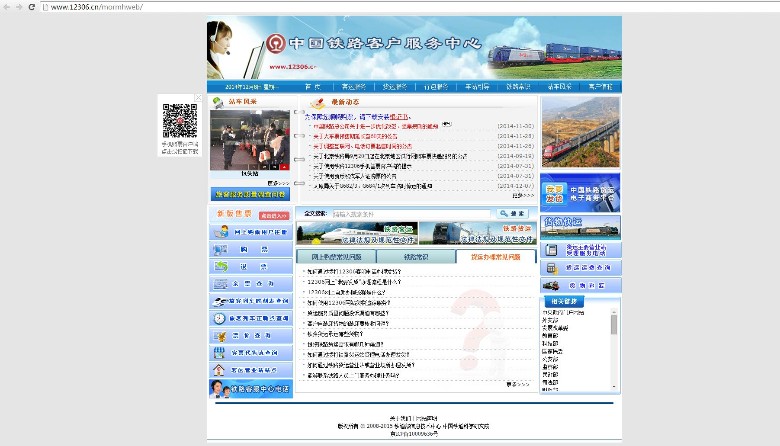Viewport: 780px width, 446px height.
Task: Open the 铁路客运 laws banner with white train
Action: [x=357, y=233]
